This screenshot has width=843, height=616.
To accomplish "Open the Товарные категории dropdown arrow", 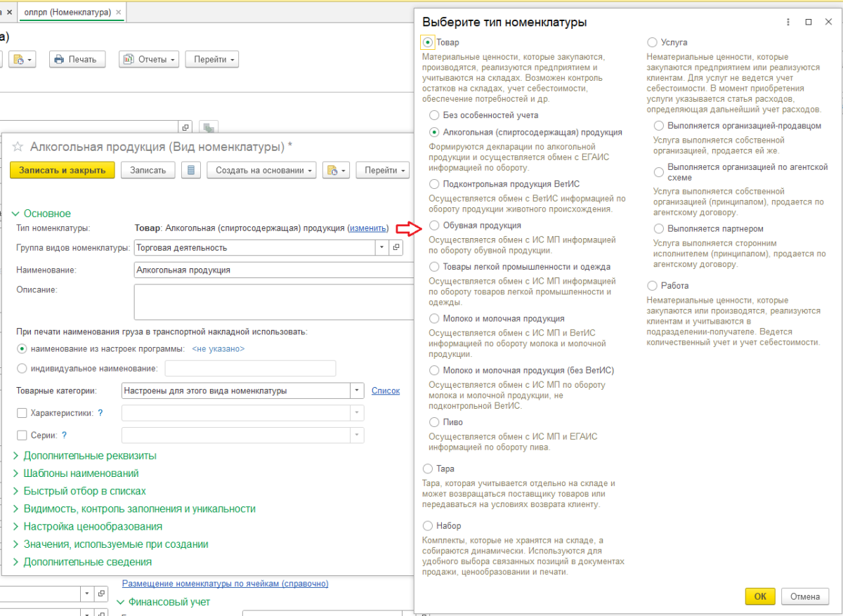I will [x=357, y=391].
